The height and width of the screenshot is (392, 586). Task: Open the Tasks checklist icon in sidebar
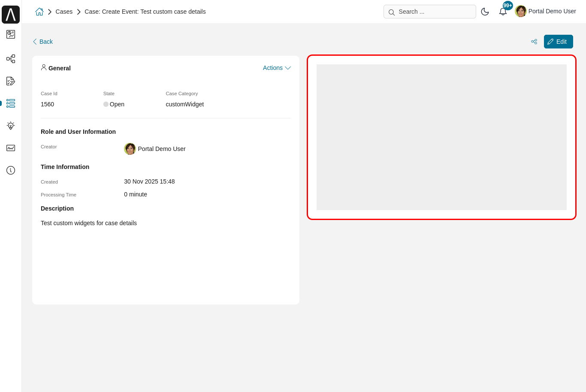click(10, 81)
